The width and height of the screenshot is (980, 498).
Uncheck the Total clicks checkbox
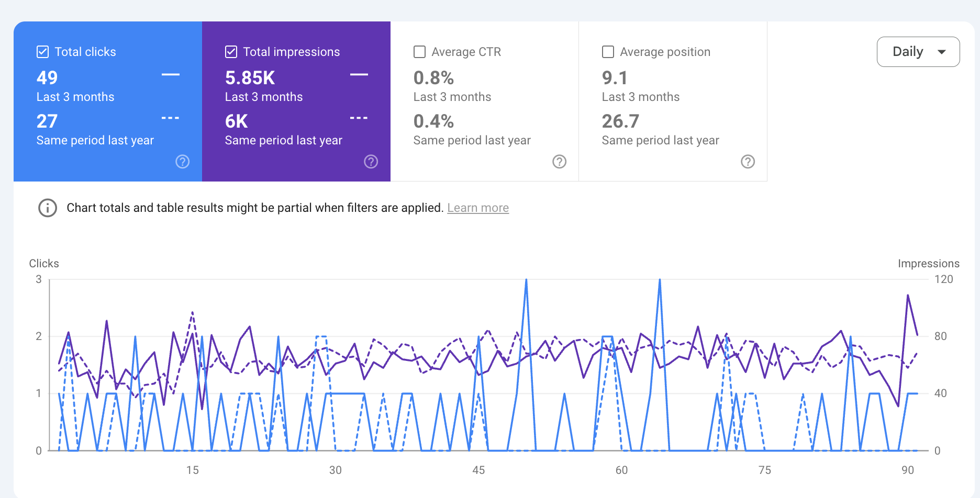43,52
